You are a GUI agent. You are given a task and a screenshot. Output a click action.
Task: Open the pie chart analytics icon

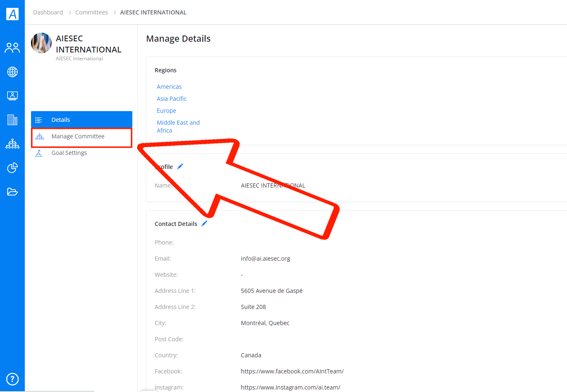click(x=12, y=168)
